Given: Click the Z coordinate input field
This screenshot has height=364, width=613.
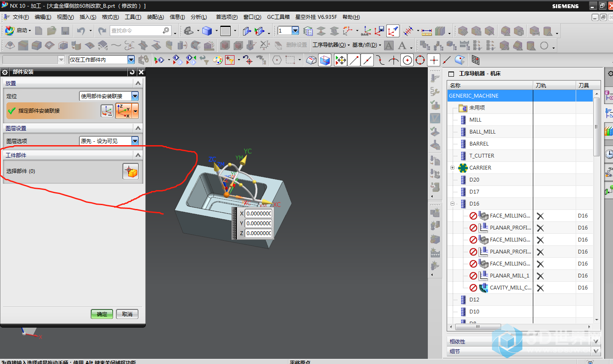Looking at the screenshot, I should 258,233.
